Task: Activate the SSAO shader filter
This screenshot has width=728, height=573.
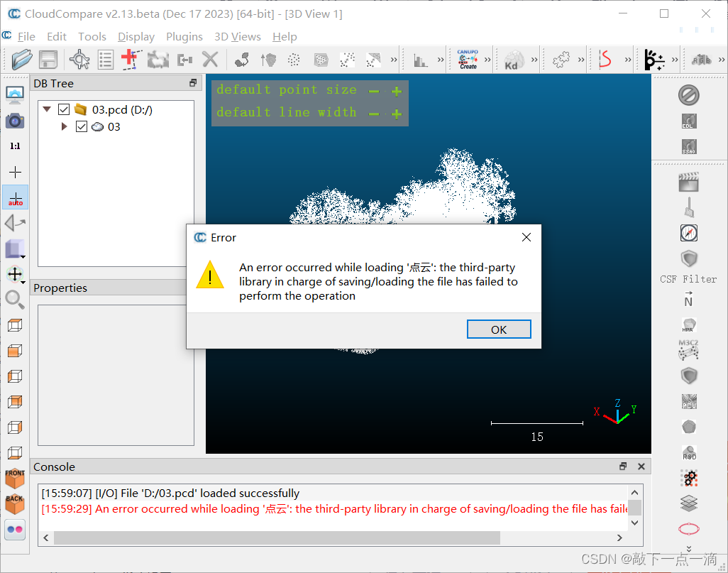Action: [688, 147]
